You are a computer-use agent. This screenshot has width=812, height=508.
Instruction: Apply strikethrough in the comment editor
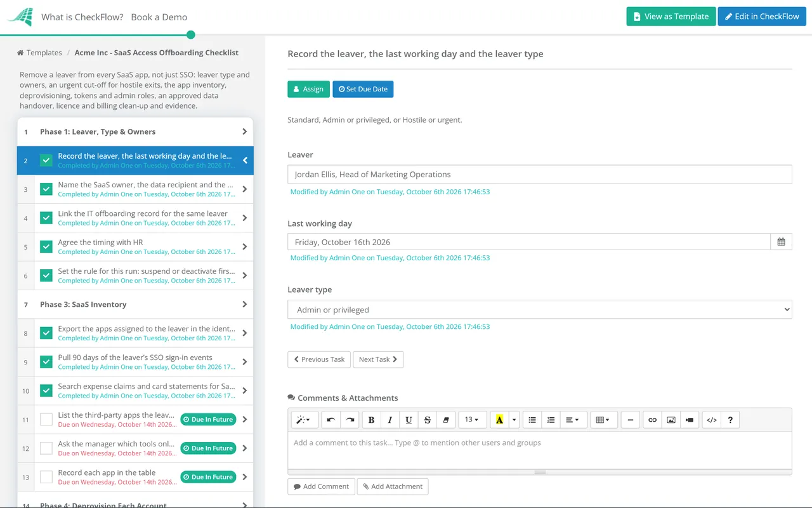click(427, 420)
